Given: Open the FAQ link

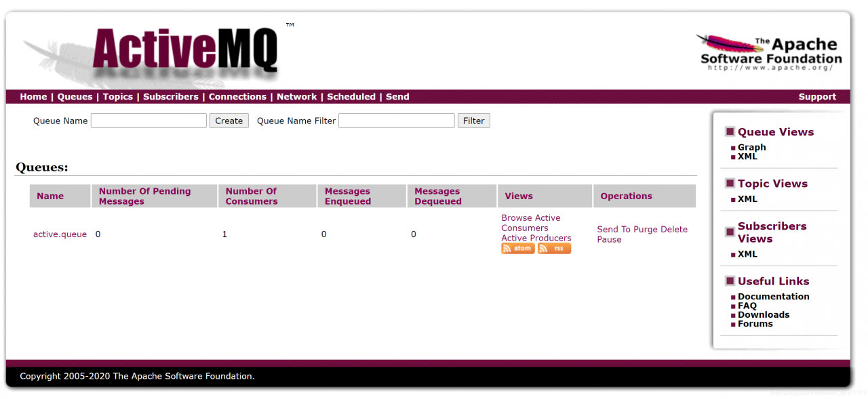Looking at the screenshot, I should pyautogui.click(x=747, y=306).
